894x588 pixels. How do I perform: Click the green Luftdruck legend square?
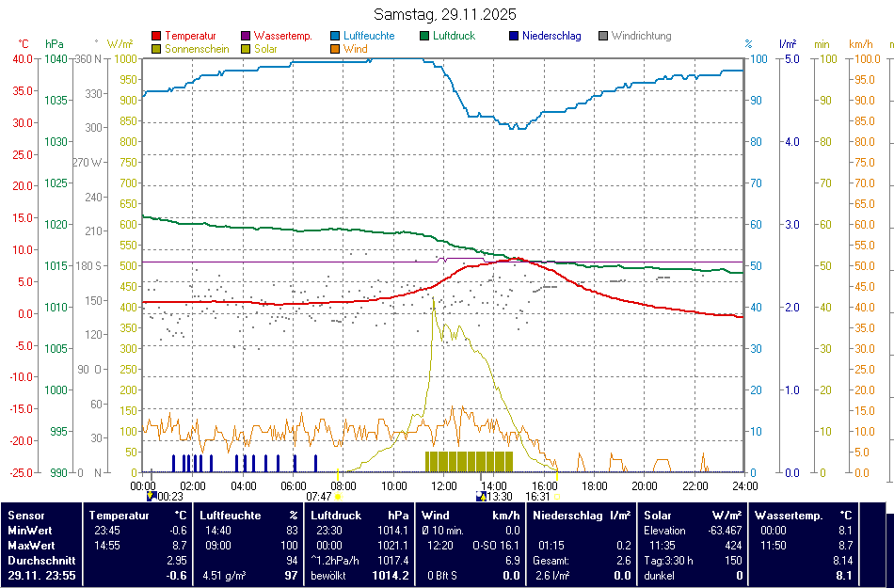[424, 37]
